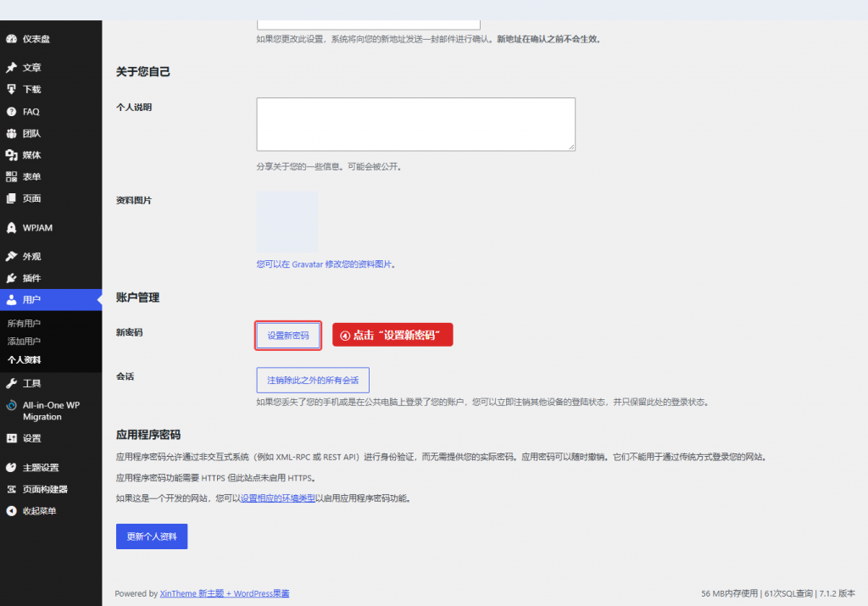Screen dimensions: 868x606
Task: Open the XinTheme footer link
Action: pyautogui.click(x=225, y=593)
